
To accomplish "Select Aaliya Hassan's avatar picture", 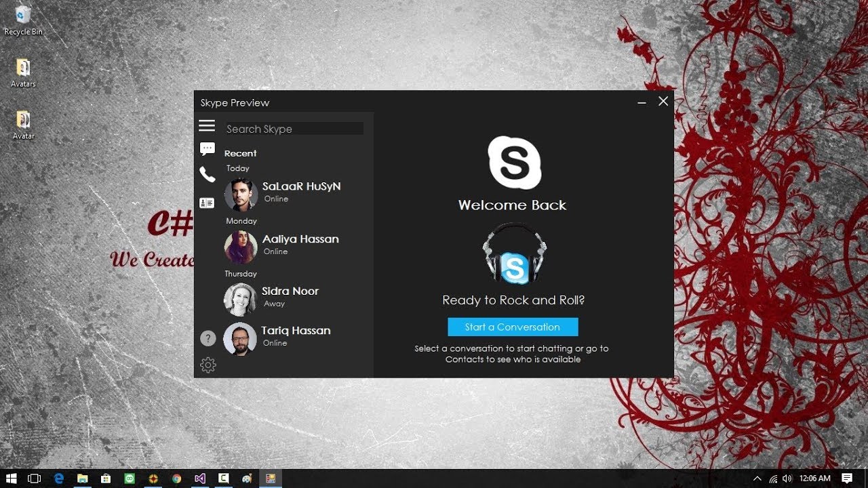I will point(241,247).
